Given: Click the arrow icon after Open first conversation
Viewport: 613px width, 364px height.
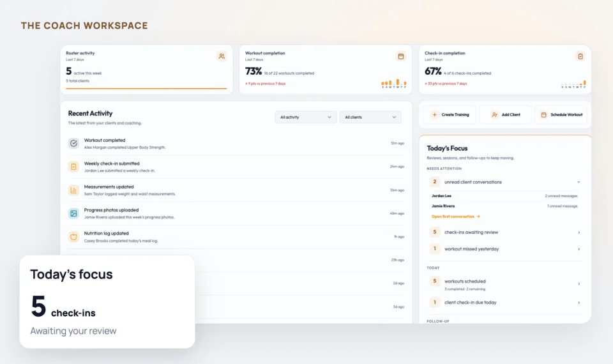Looking at the screenshot, I should point(478,216).
